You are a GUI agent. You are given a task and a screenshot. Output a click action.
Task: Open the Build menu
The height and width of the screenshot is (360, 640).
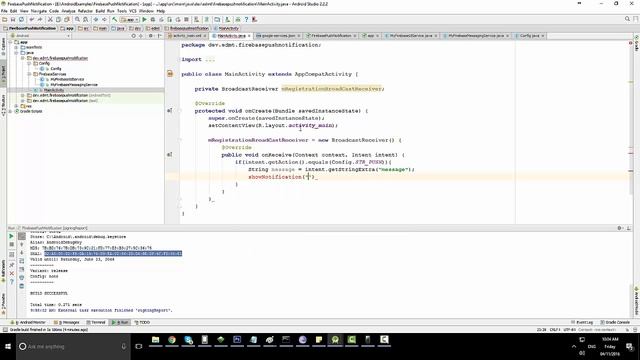click(100, 11)
